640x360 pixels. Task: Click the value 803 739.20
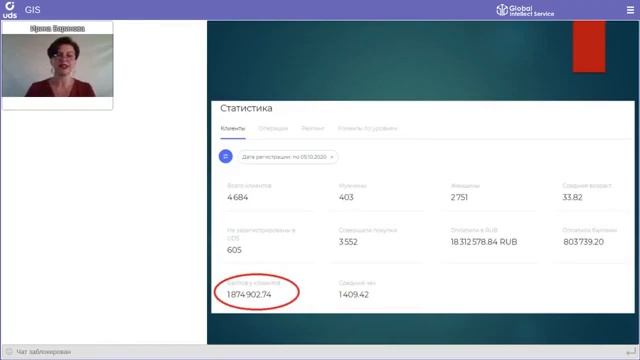[583, 242]
